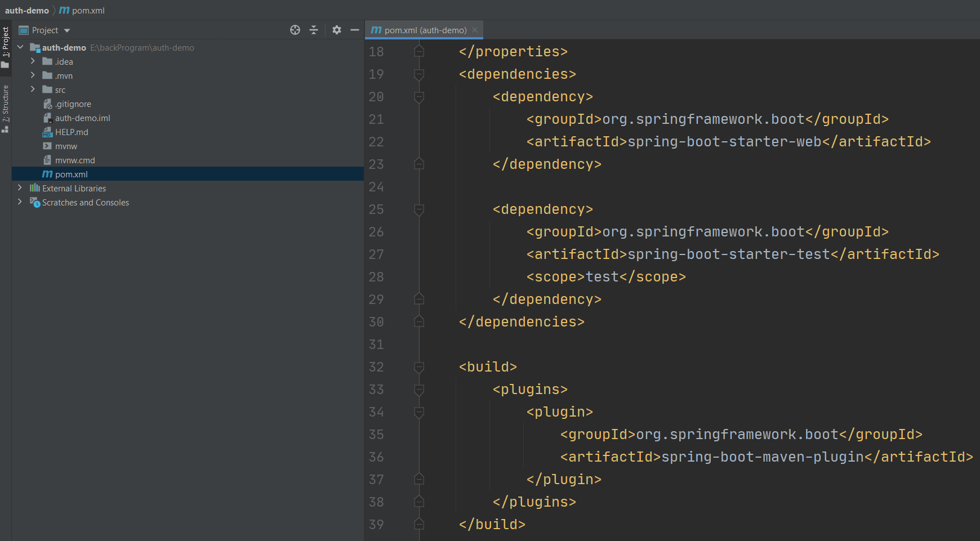Screen dimensions: 980x541
Task: Close the pom.xml editor tab
Action: click(475, 30)
